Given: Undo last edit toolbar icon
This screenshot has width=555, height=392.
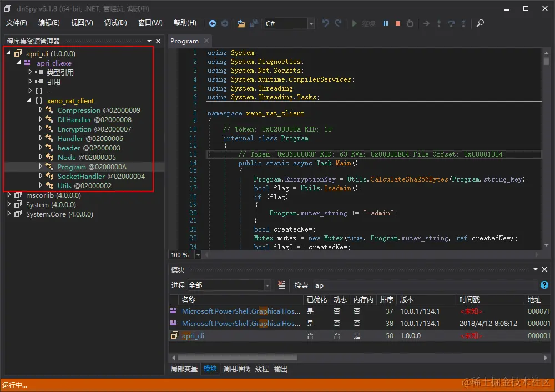Looking at the screenshot, I should coord(326,23).
